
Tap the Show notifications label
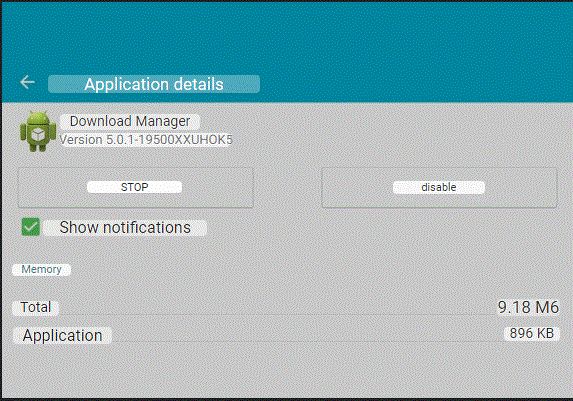click(125, 227)
